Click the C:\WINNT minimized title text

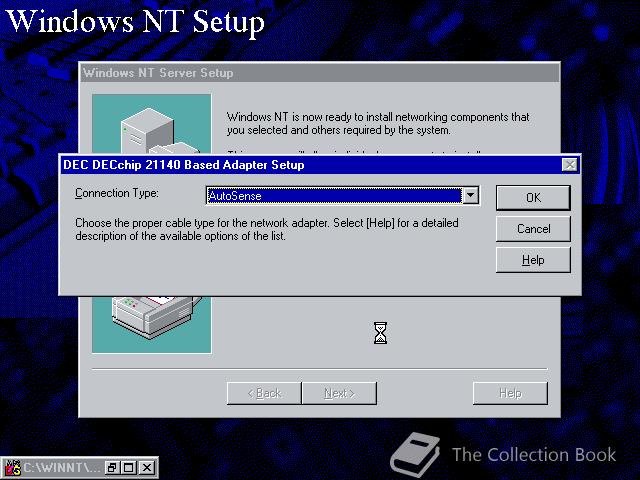click(61, 468)
